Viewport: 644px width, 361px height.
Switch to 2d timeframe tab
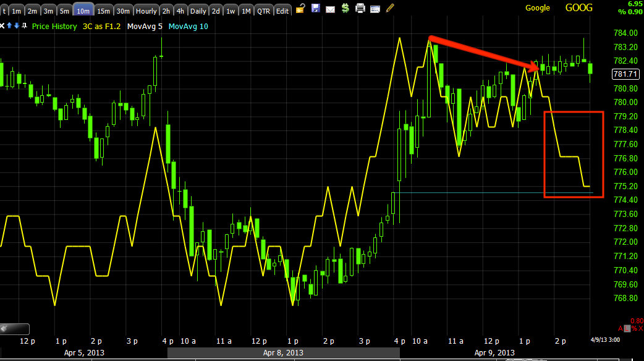click(x=216, y=11)
